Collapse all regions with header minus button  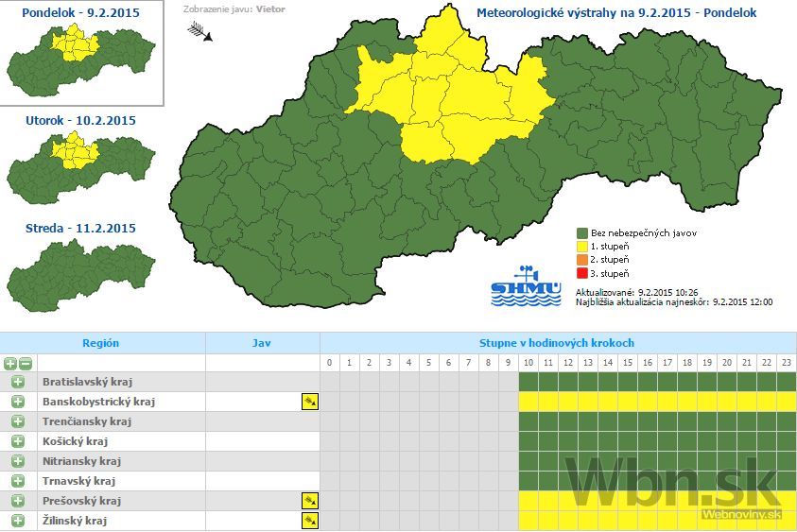tap(26, 363)
